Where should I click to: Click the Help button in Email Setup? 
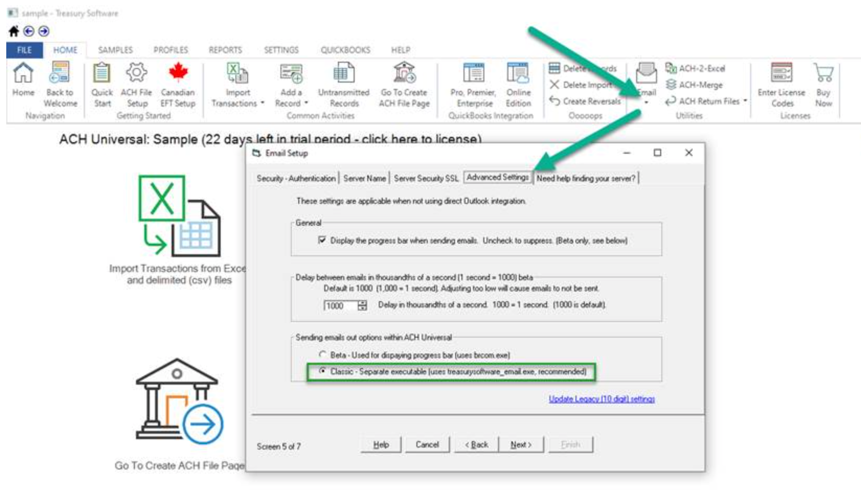[x=381, y=444]
